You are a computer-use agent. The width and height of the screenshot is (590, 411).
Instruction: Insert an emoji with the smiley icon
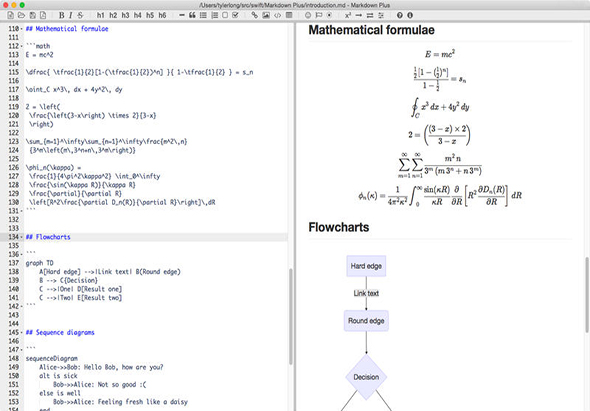[x=308, y=15]
